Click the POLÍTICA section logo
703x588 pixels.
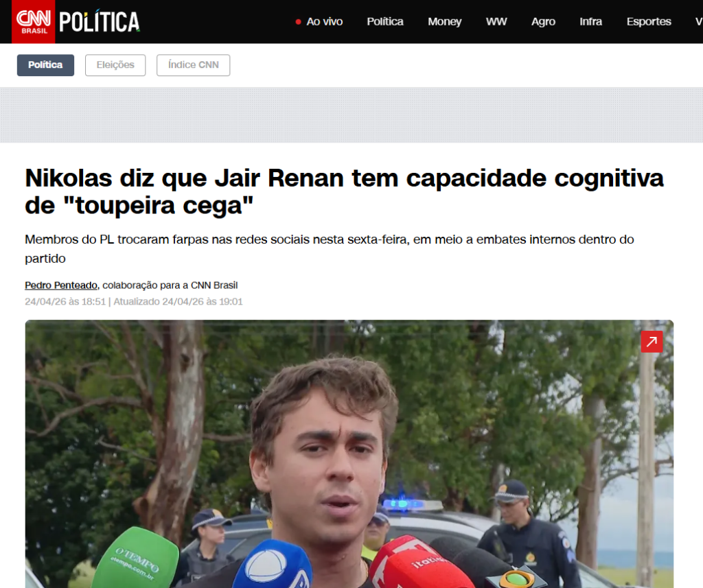(99, 22)
